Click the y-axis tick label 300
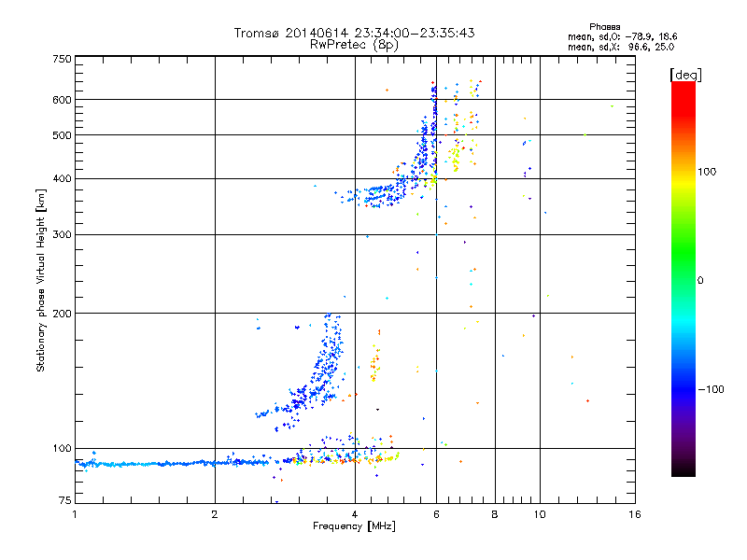 tap(61, 234)
